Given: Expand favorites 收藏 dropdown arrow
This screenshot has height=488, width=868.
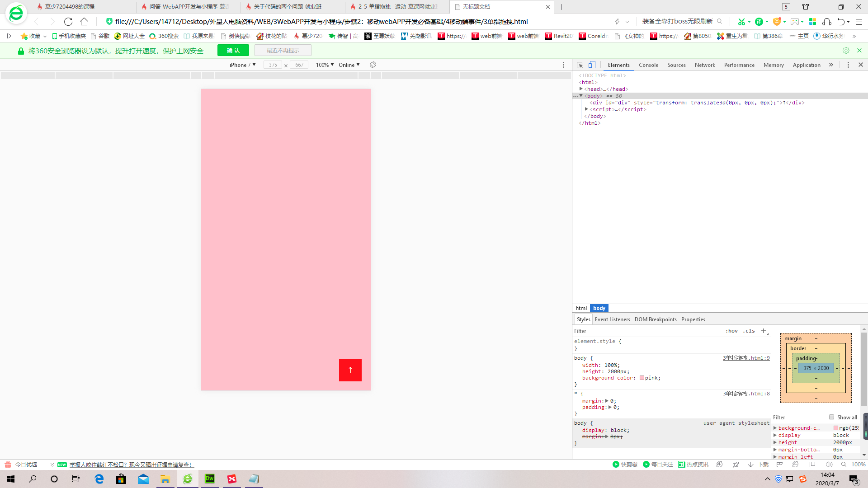Looking at the screenshot, I should 45,36.
